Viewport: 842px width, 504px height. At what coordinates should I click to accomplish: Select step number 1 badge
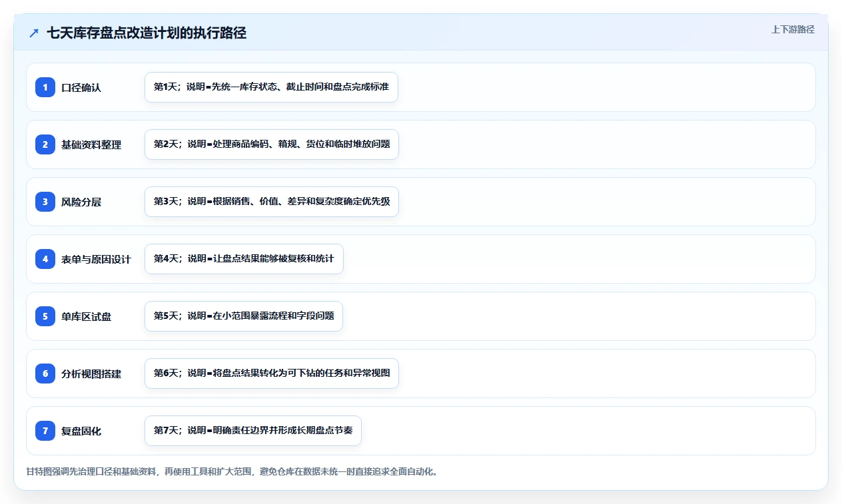coord(45,87)
